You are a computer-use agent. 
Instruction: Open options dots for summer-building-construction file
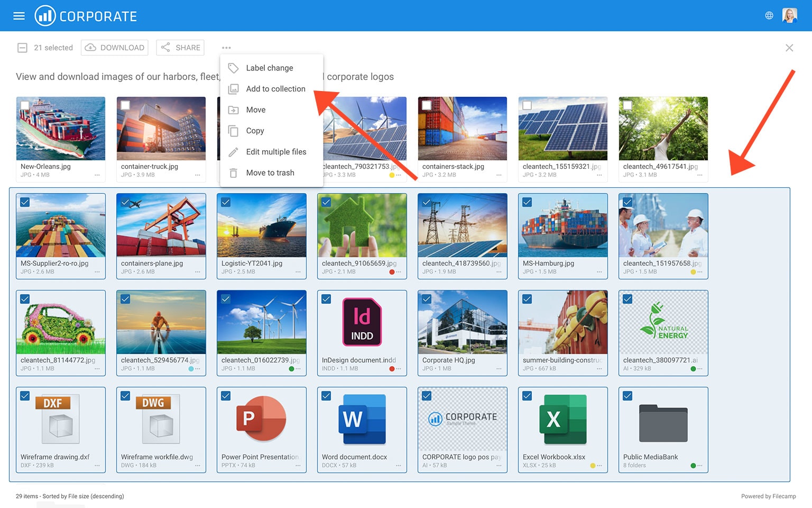599,369
